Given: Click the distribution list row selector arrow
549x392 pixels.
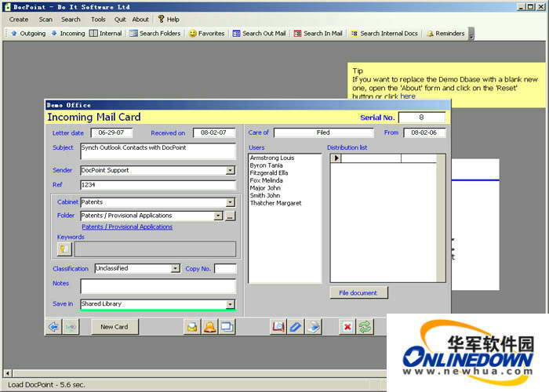Looking at the screenshot, I should (x=336, y=158).
